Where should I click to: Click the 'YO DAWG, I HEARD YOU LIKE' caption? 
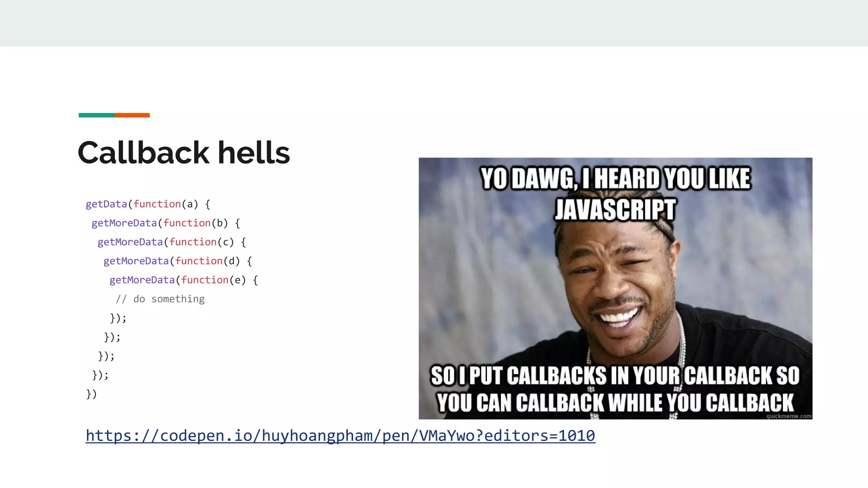click(615, 178)
